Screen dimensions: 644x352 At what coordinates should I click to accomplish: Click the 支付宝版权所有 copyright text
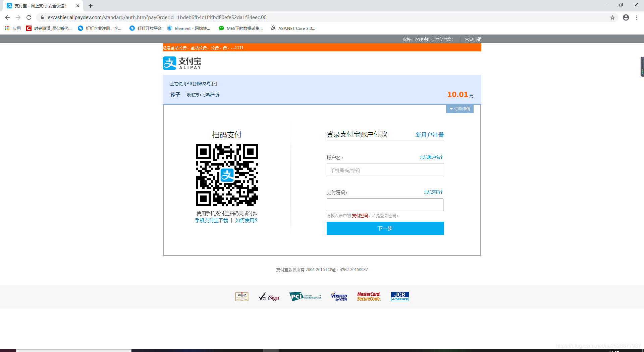[x=322, y=270]
